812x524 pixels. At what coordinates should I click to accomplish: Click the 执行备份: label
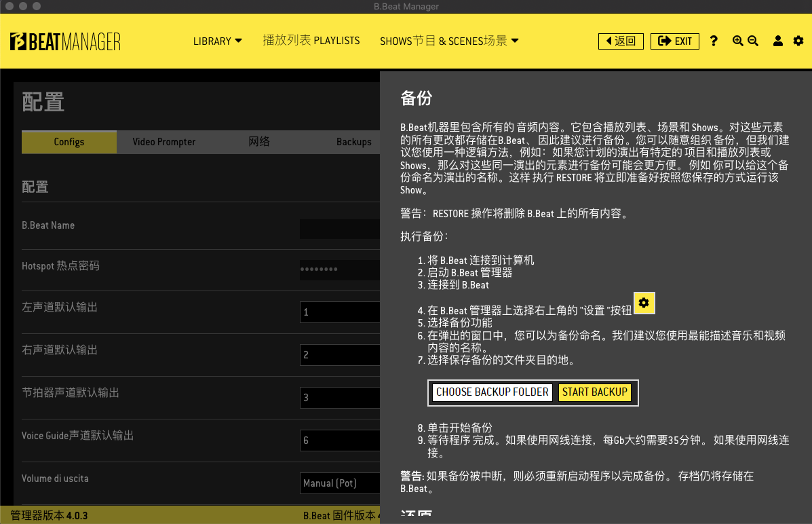pyautogui.click(x=424, y=237)
